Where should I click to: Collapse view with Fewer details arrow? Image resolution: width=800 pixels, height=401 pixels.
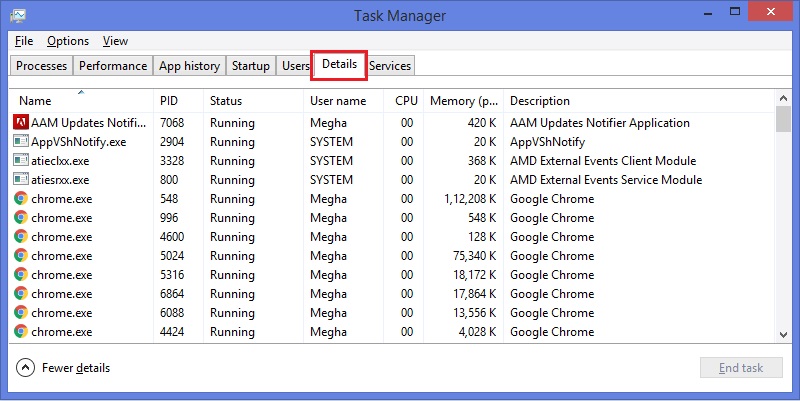pos(26,367)
